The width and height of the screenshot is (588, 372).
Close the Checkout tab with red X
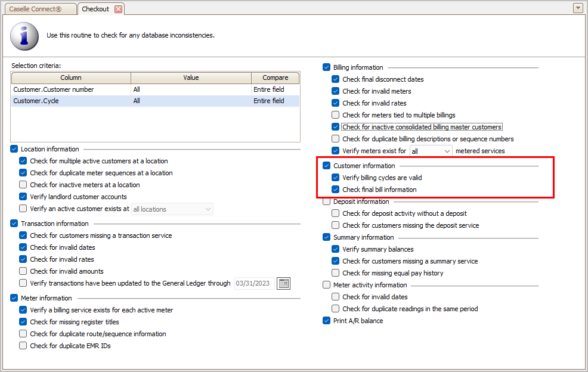[118, 9]
